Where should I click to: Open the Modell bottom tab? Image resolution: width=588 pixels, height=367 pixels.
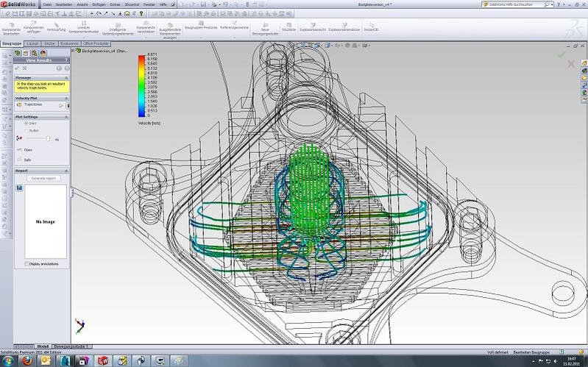coord(43,346)
